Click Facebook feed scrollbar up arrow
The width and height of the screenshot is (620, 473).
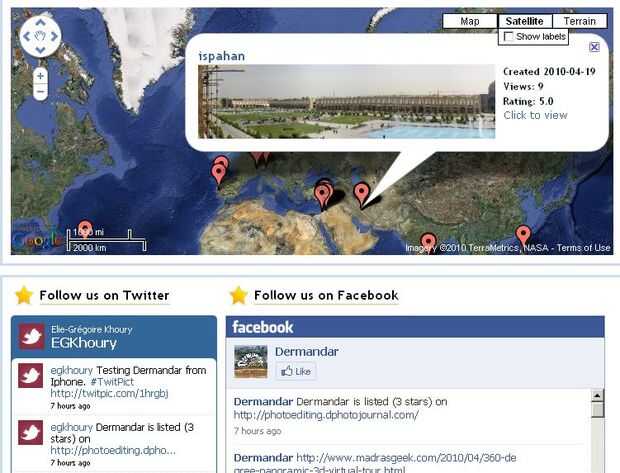coord(597,395)
